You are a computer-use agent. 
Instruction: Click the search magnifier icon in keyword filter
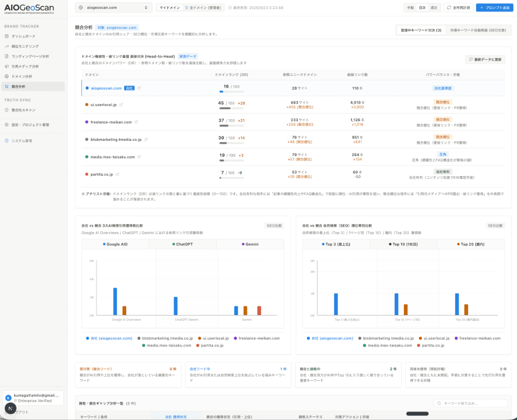pyautogui.click(x=439, y=403)
